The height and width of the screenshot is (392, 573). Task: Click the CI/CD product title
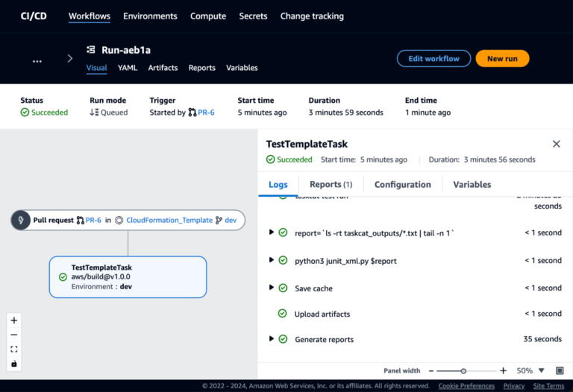(x=34, y=16)
